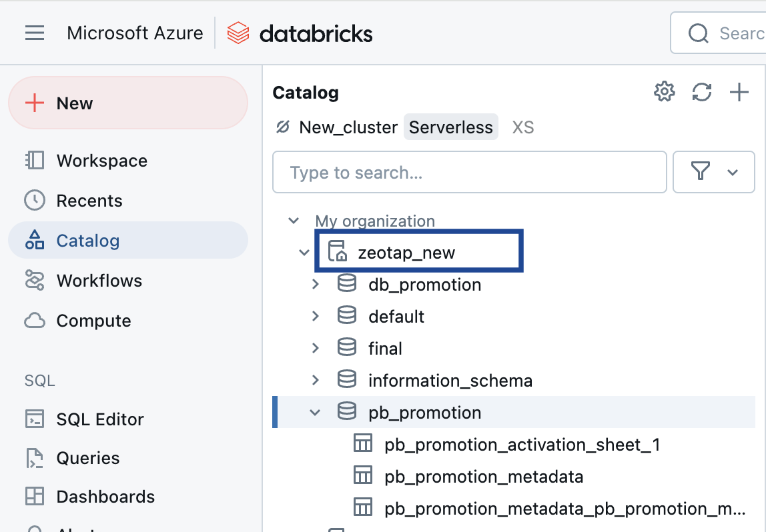Collapse the My organization tree node
Screen dimensions: 766x532
(x=294, y=221)
